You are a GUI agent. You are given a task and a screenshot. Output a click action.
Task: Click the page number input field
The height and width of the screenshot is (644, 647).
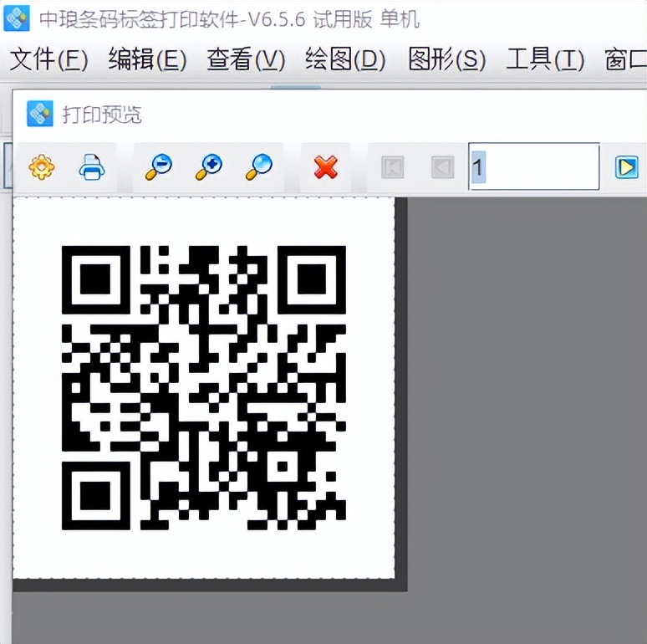click(x=534, y=166)
